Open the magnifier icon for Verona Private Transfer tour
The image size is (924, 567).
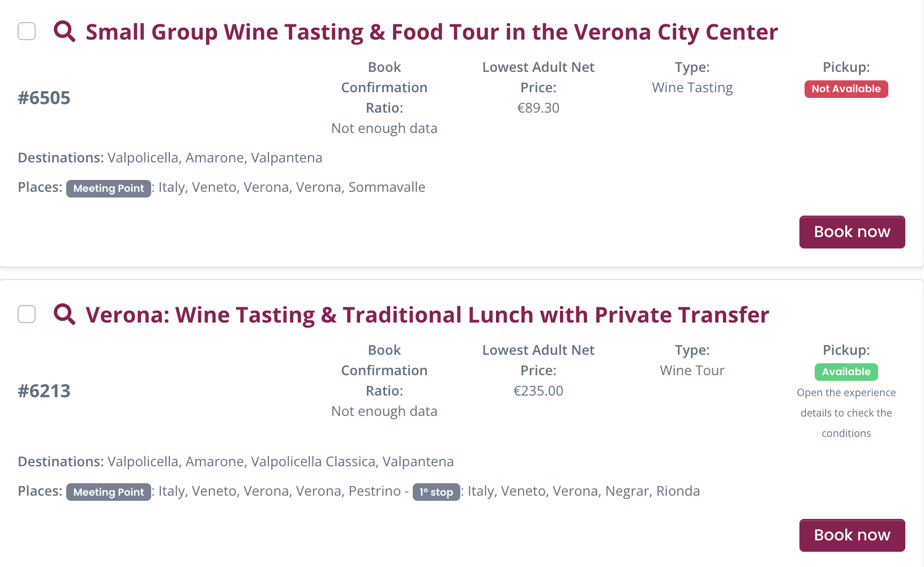[x=65, y=314]
